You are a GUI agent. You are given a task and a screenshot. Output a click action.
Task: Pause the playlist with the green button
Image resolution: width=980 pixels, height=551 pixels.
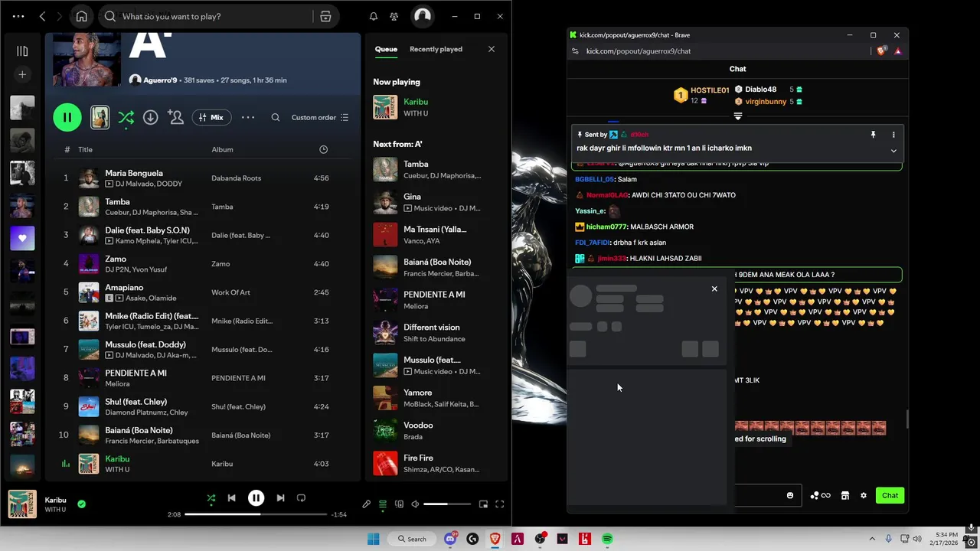pyautogui.click(x=67, y=117)
